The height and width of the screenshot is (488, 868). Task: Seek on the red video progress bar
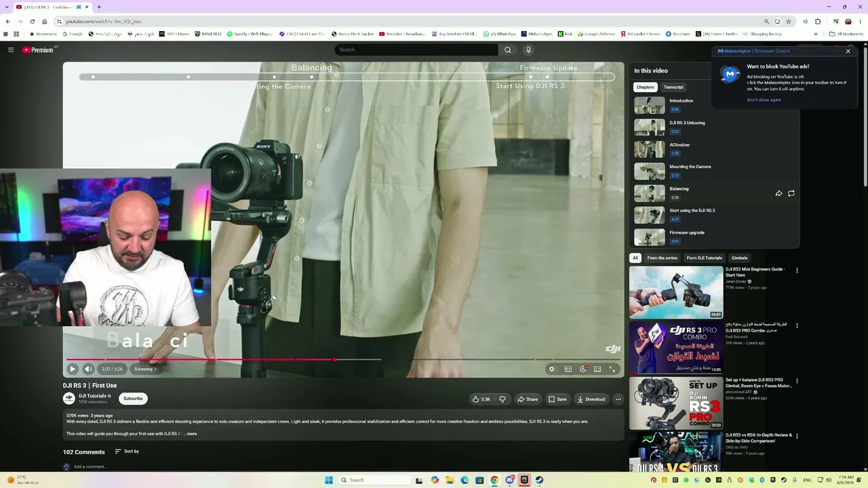click(342, 359)
